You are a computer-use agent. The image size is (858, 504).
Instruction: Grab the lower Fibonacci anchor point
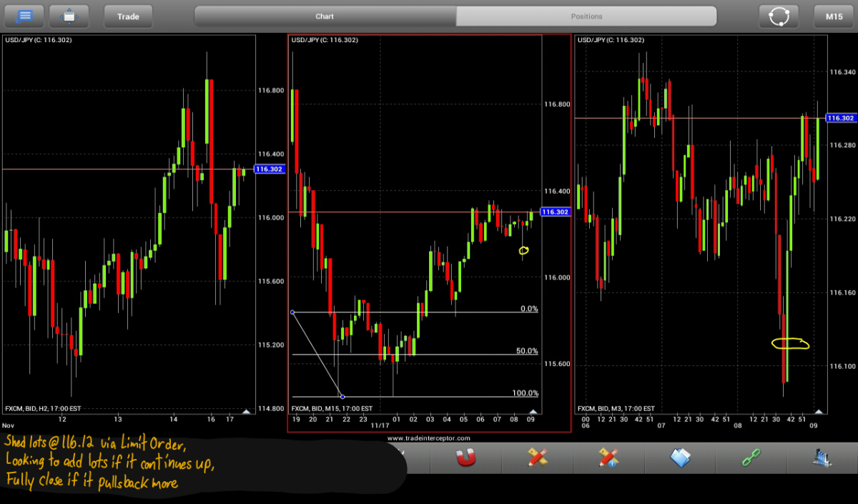point(343,397)
